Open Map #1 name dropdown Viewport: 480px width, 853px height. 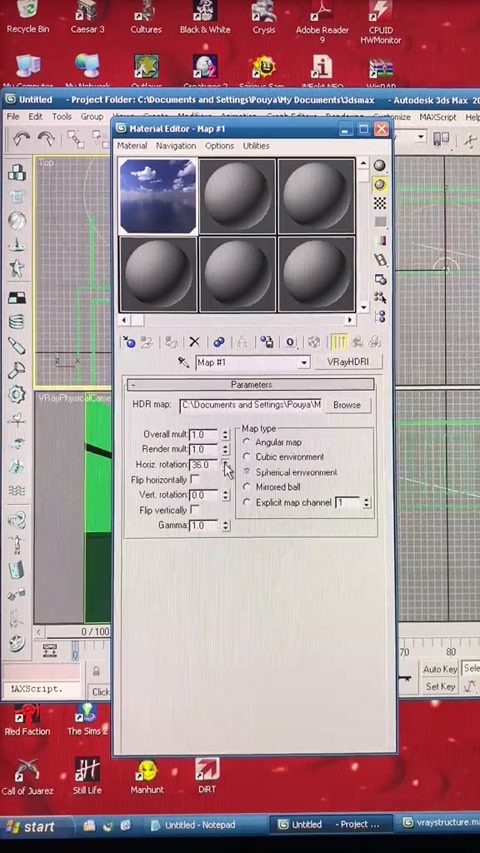[304, 363]
